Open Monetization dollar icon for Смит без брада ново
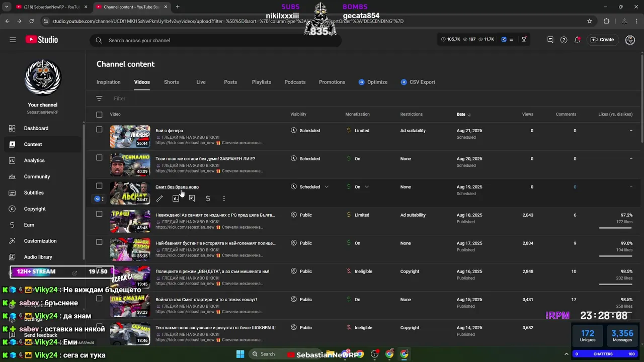Screen dimensions: 644x362 208,199
